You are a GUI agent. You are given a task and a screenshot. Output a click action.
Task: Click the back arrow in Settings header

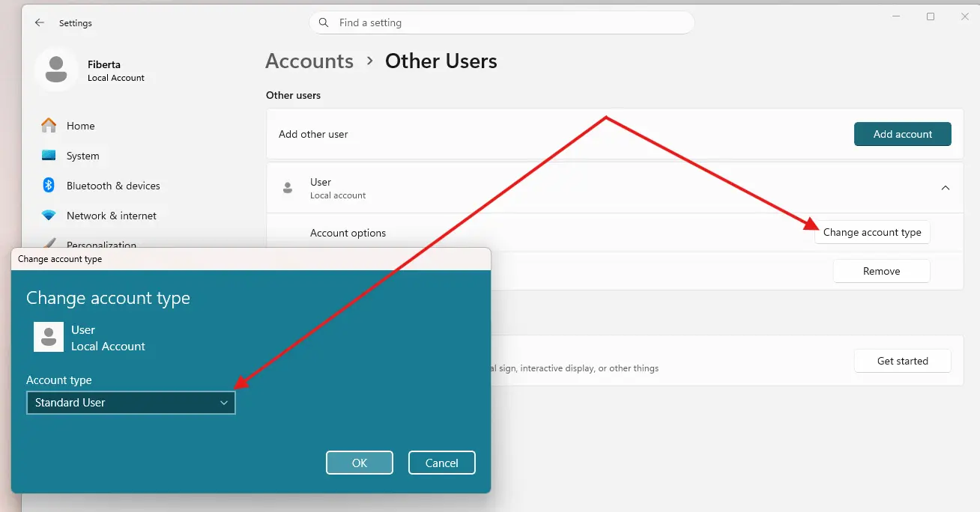40,23
